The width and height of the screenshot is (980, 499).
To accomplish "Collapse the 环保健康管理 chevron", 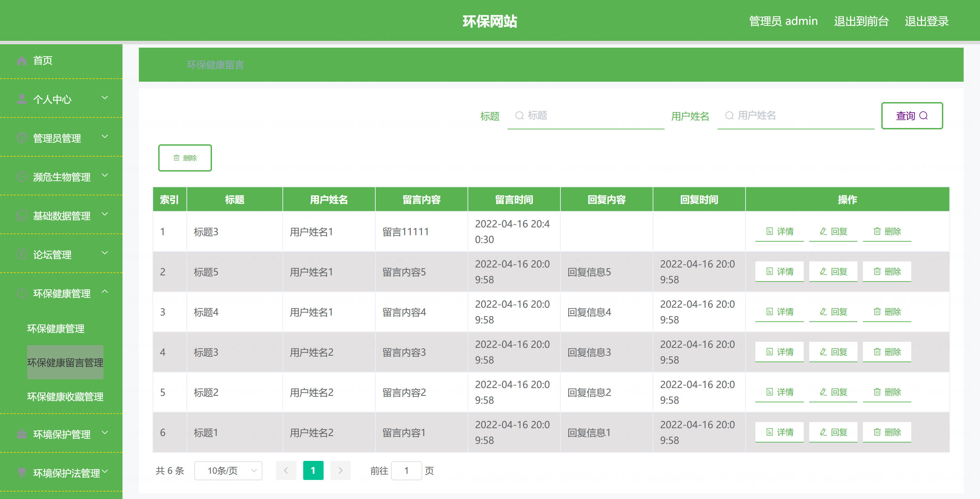I will point(105,292).
